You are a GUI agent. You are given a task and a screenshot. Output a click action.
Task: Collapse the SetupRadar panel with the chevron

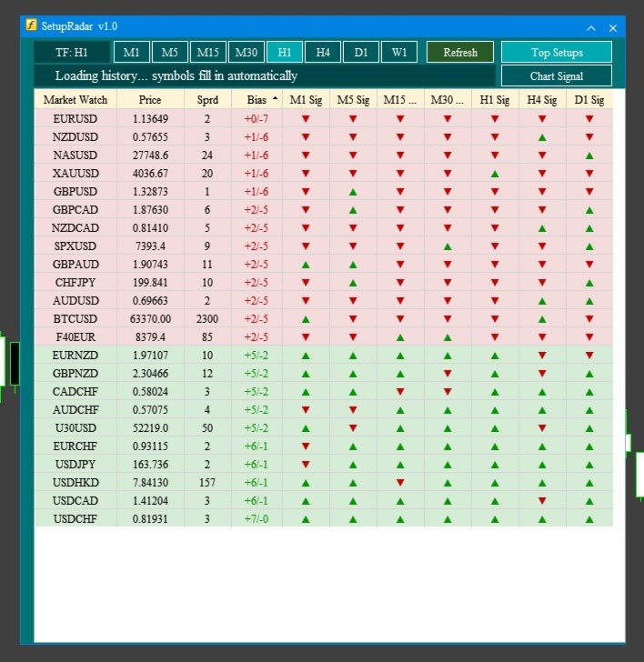591,28
